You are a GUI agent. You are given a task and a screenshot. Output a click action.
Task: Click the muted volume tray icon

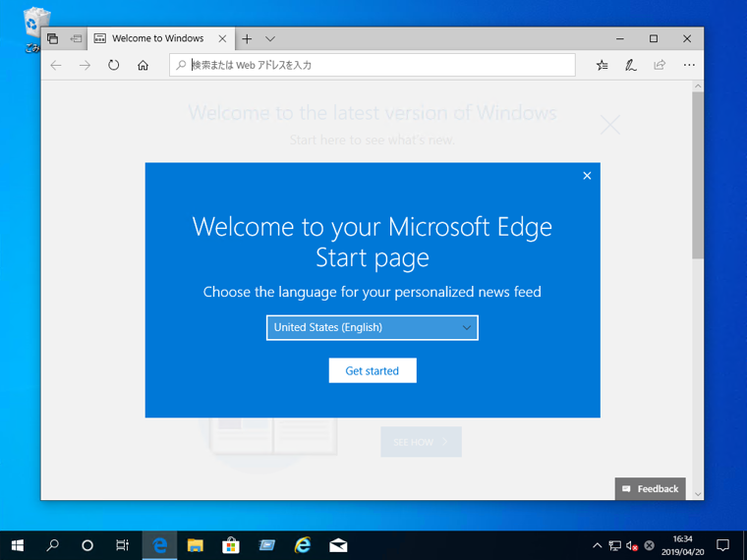(632, 545)
